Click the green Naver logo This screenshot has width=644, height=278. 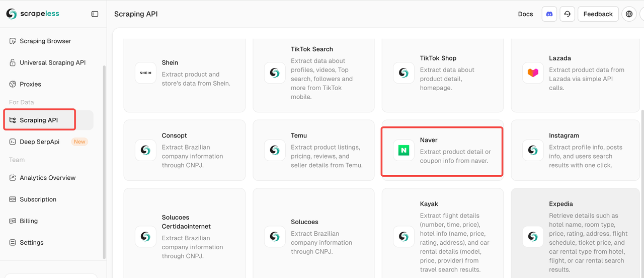(x=404, y=150)
